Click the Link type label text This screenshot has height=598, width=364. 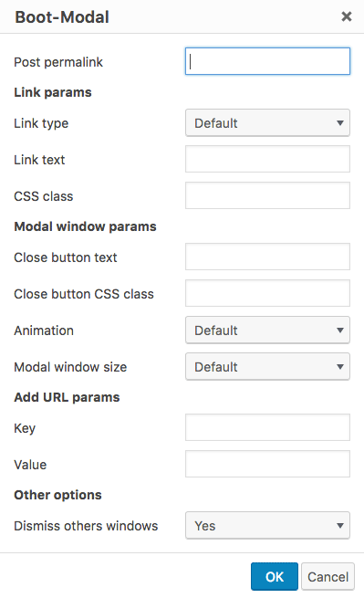point(41,123)
